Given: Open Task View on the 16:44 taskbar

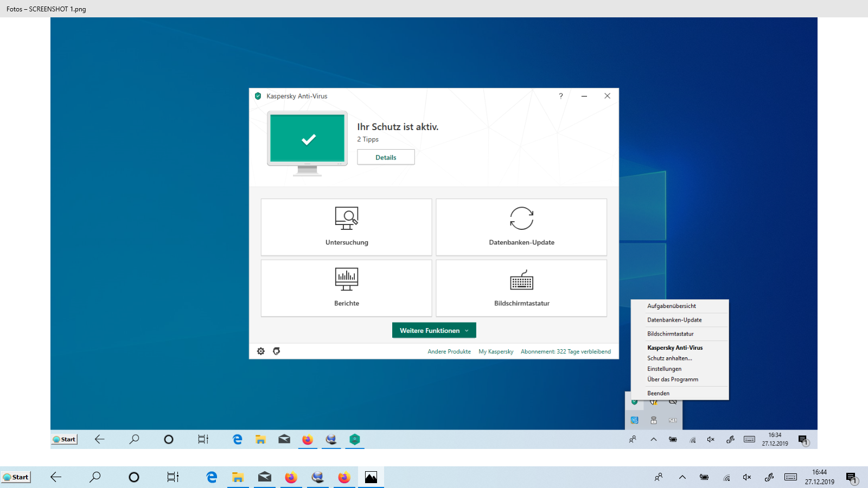Looking at the screenshot, I should coord(173,477).
